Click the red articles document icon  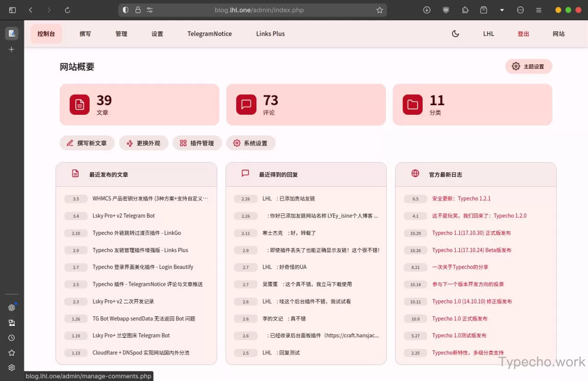pyautogui.click(x=79, y=105)
